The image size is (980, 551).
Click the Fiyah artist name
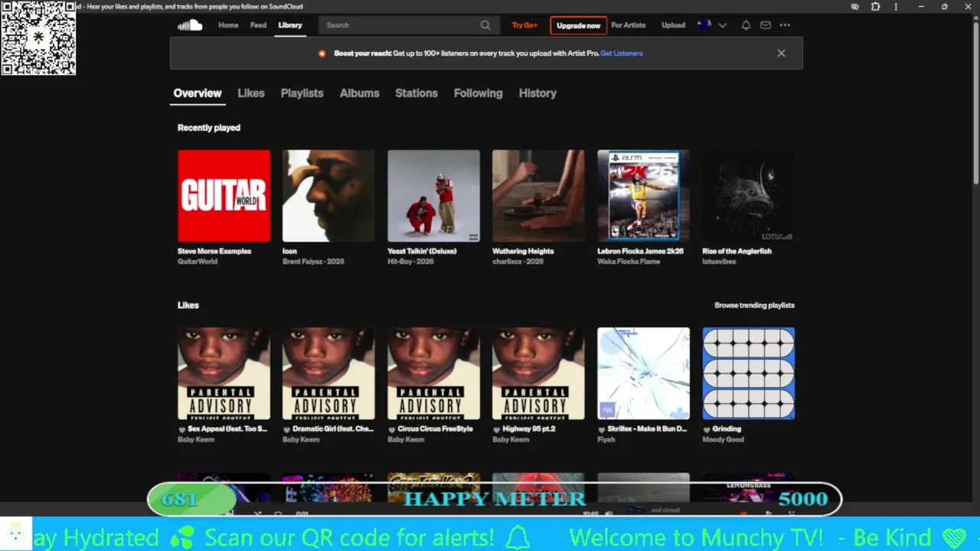pos(606,439)
